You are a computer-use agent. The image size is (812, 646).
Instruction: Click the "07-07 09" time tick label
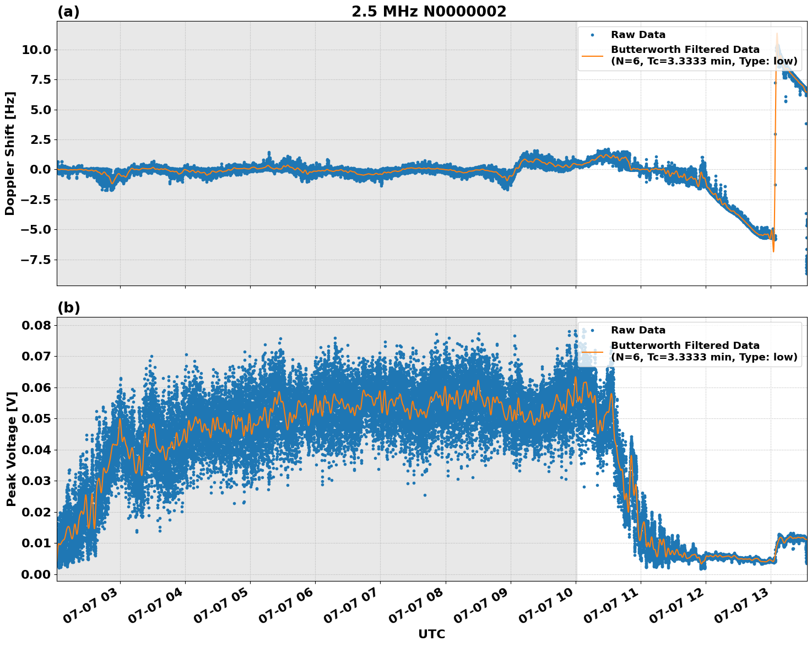[482, 606]
